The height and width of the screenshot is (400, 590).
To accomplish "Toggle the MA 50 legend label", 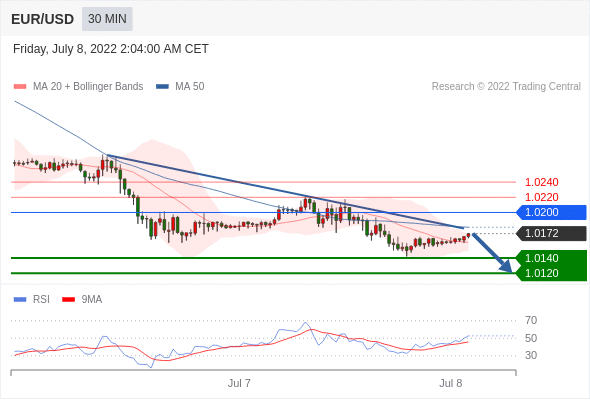I will tap(190, 87).
